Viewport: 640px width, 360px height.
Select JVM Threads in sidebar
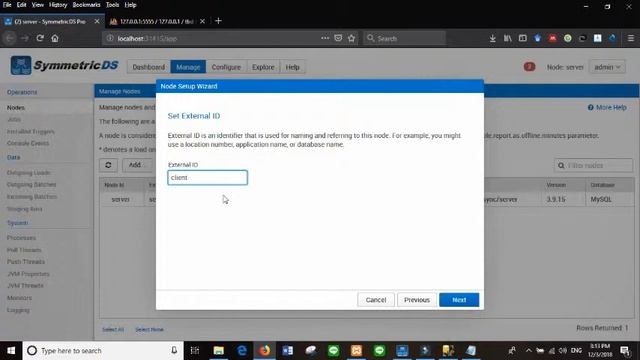[25, 286]
